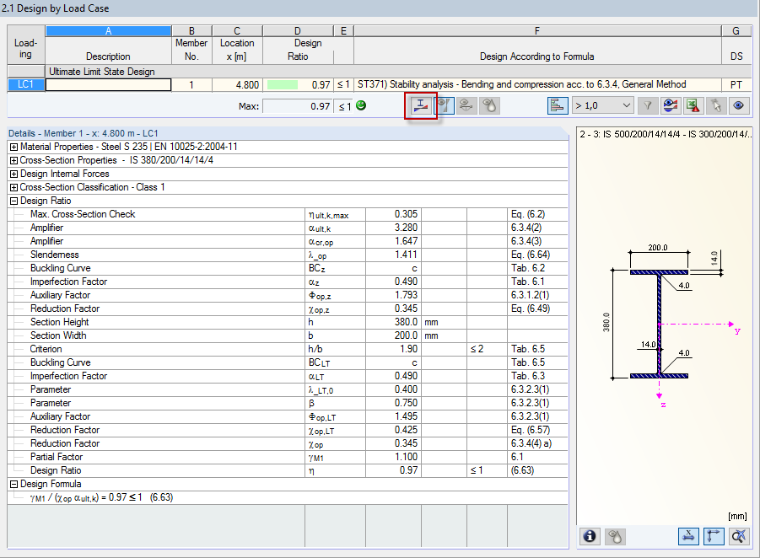Click the cross-section info button
This screenshot has height=558, width=760.
click(589, 536)
